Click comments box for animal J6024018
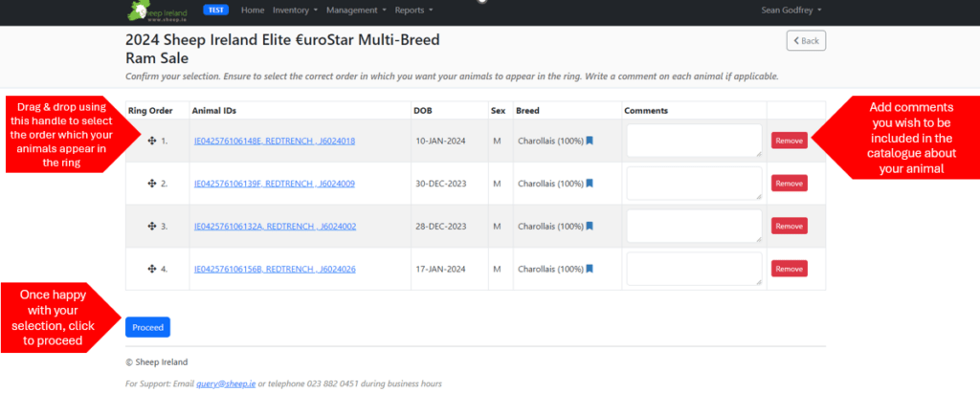The width and height of the screenshot is (980, 393). pyautogui.click(x=695, y=141)
